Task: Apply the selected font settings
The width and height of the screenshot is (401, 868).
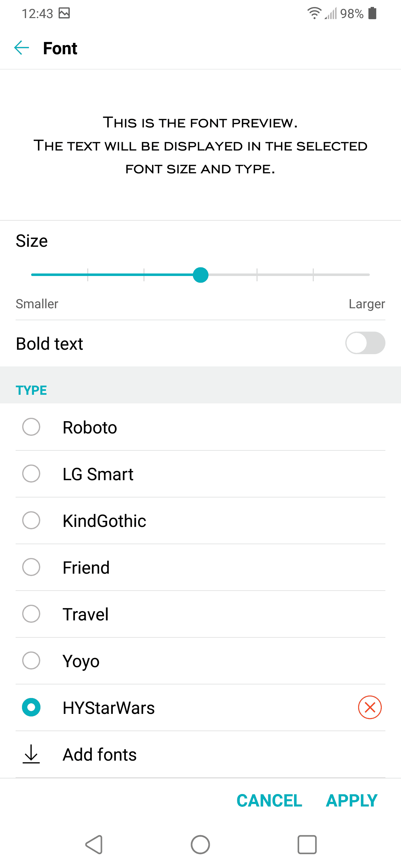Action: click(351, 801)
